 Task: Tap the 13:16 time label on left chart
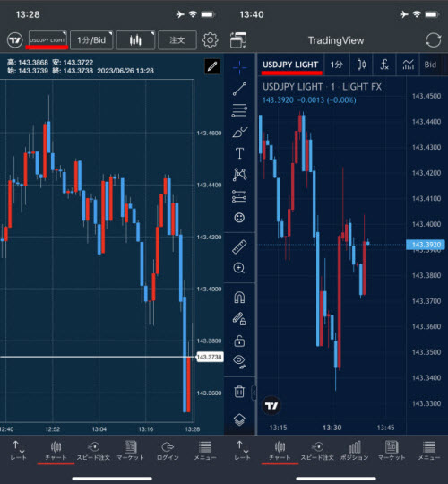[146, 429]
